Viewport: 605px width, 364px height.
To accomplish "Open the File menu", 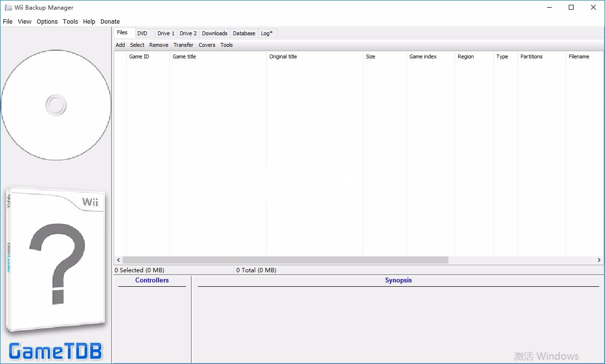I will coord(8,21).
